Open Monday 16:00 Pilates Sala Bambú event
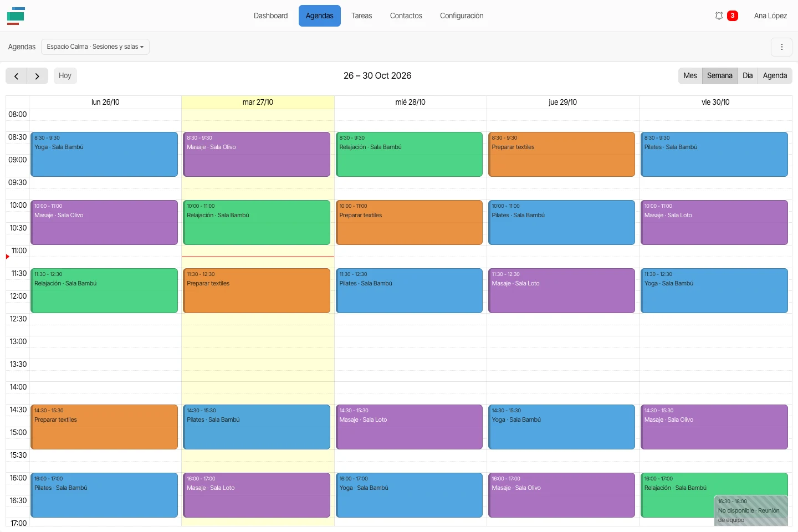This screenshot has height=532, width=798. (x=104, y=495)
